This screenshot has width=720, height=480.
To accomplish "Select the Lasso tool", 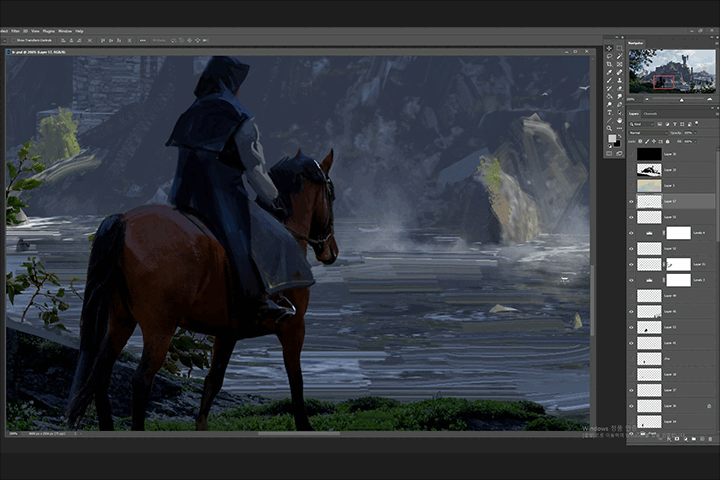I will (609, 56).
